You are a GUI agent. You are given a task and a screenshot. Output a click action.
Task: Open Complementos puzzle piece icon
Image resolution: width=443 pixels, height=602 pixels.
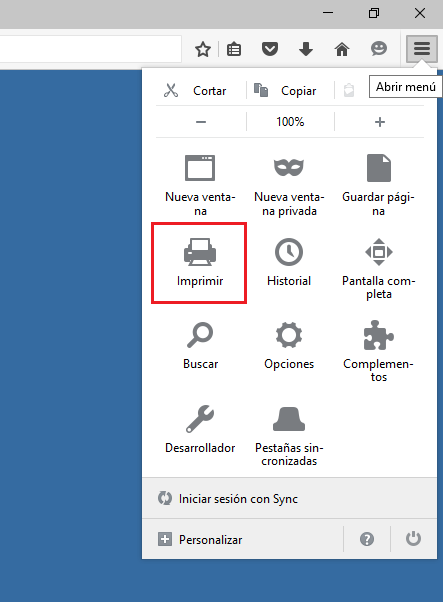378,335
